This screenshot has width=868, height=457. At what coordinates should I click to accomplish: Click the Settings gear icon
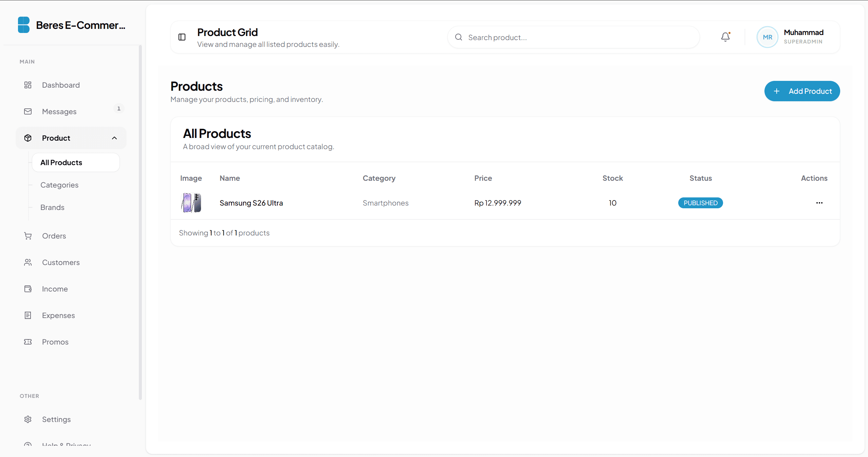click(28, 419)
